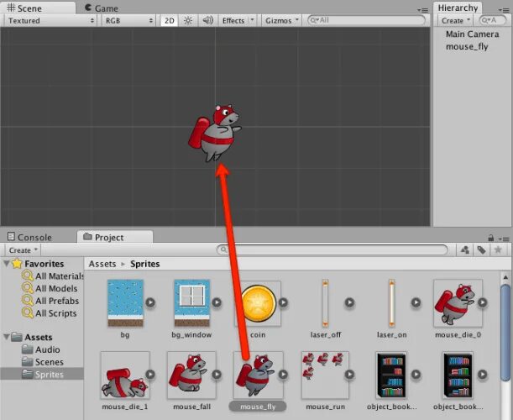This screenshot has width=513, height=420.
Task: Click the Scene view search field
Action: tap(366, 20)
